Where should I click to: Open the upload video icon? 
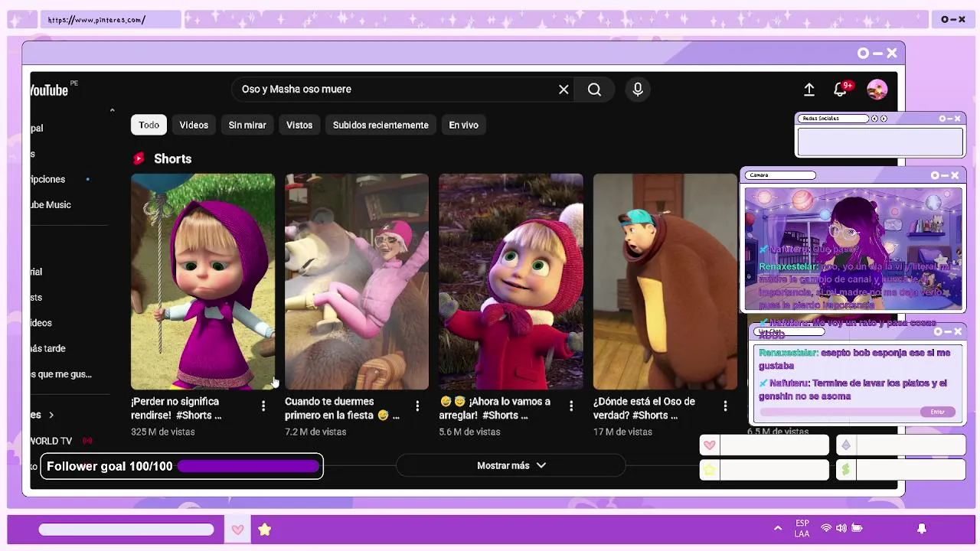809,90
